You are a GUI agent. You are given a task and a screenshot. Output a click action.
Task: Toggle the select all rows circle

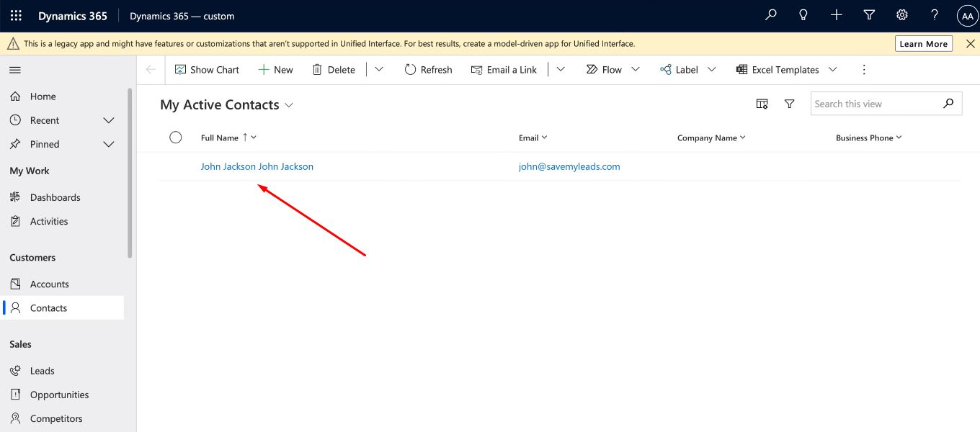176,138
